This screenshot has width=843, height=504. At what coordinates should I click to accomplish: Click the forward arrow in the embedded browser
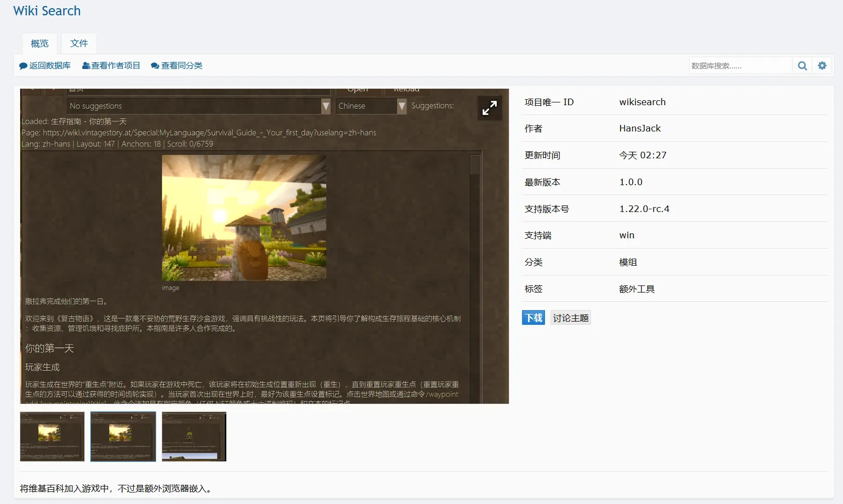click(54, 89)
